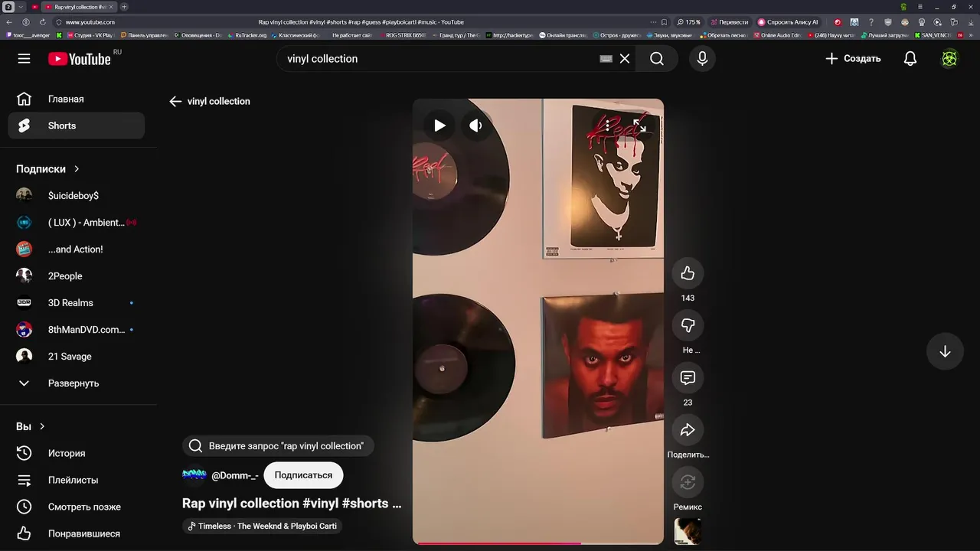Viewport: 980px width, 551px height.
Task: Open the 21 Savage channel
Action: 76,357
